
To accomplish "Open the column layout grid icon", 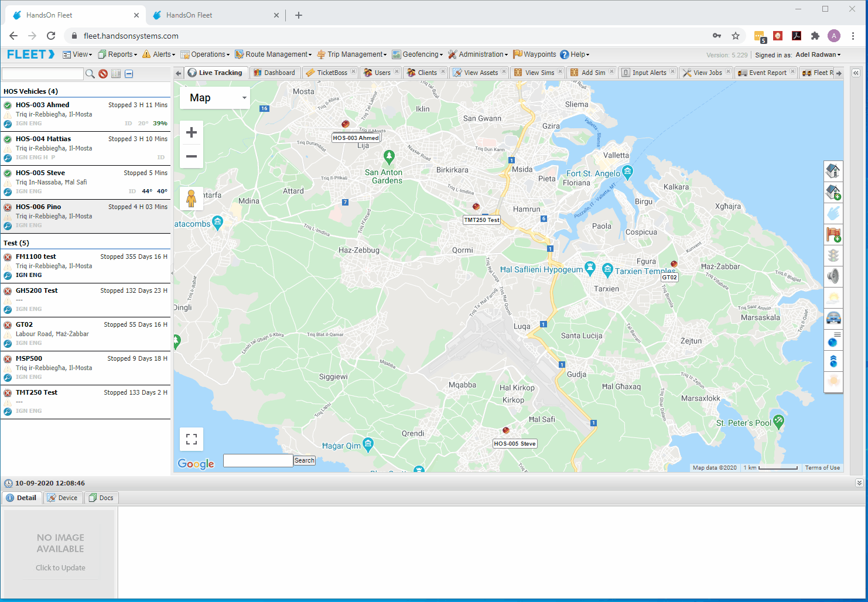I will [116, 74].
